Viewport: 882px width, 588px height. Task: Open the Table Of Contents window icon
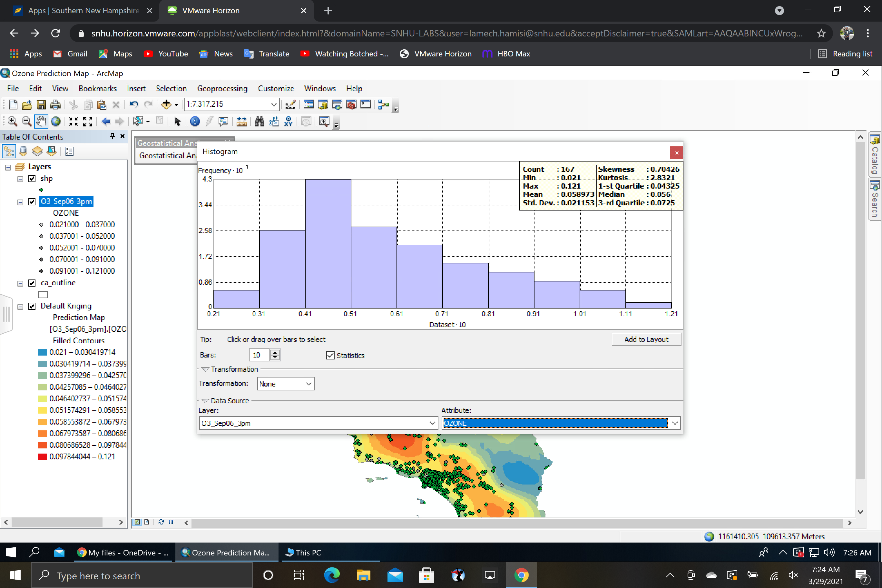coord(309,105)
